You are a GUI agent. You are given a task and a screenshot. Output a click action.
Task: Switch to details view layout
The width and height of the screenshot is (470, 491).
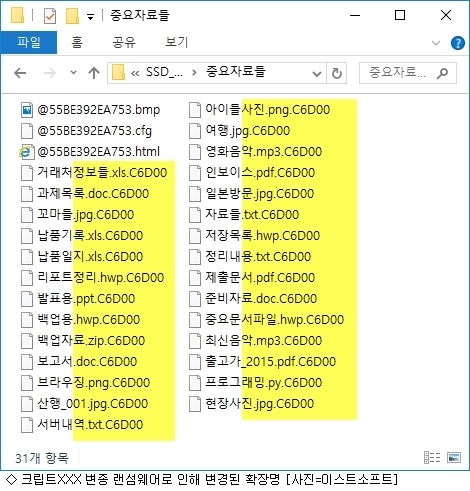coord(432,457)
